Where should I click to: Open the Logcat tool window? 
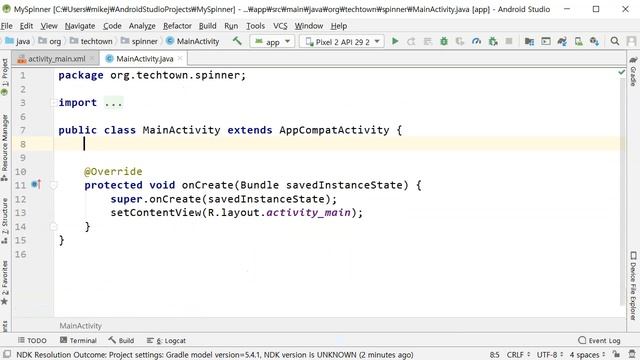pyautogui.click(x=166, y=340)
